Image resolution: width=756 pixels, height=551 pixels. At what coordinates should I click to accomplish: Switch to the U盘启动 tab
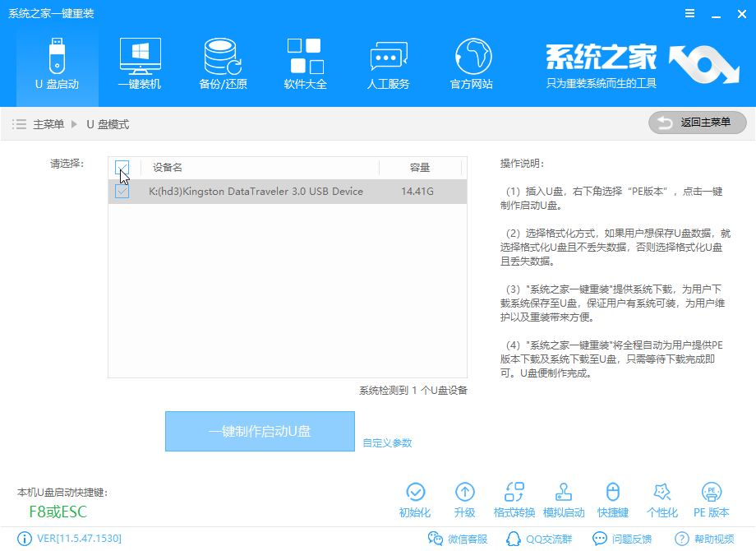56,62
